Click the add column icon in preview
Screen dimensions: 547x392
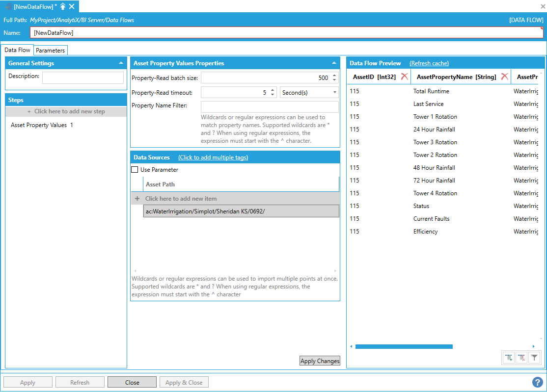509,358
